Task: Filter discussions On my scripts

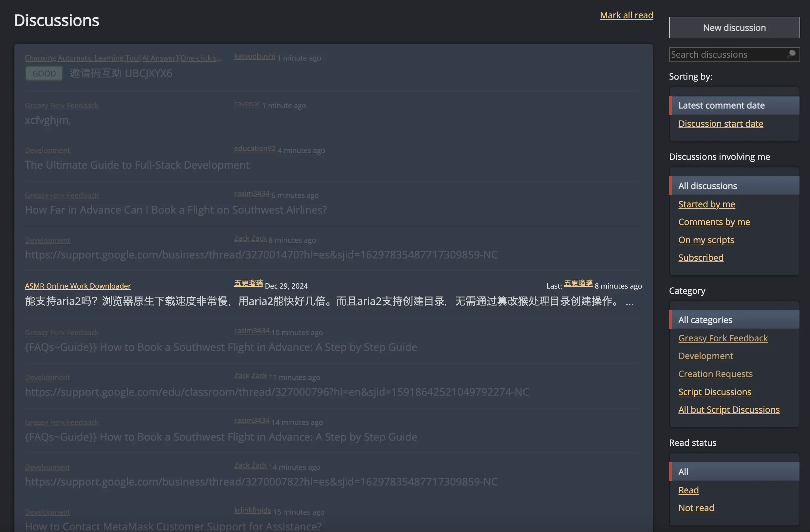Action: pyautogui.click(x=706, y=240)
